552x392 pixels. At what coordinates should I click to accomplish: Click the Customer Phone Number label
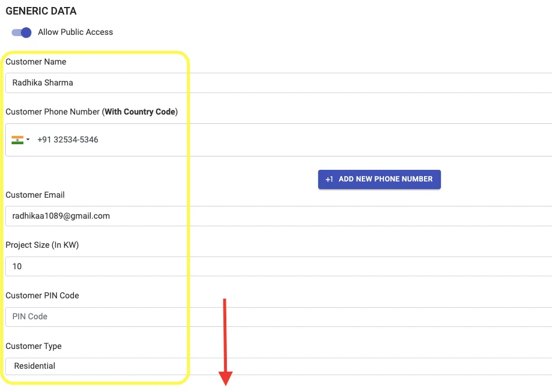[91, 112]
